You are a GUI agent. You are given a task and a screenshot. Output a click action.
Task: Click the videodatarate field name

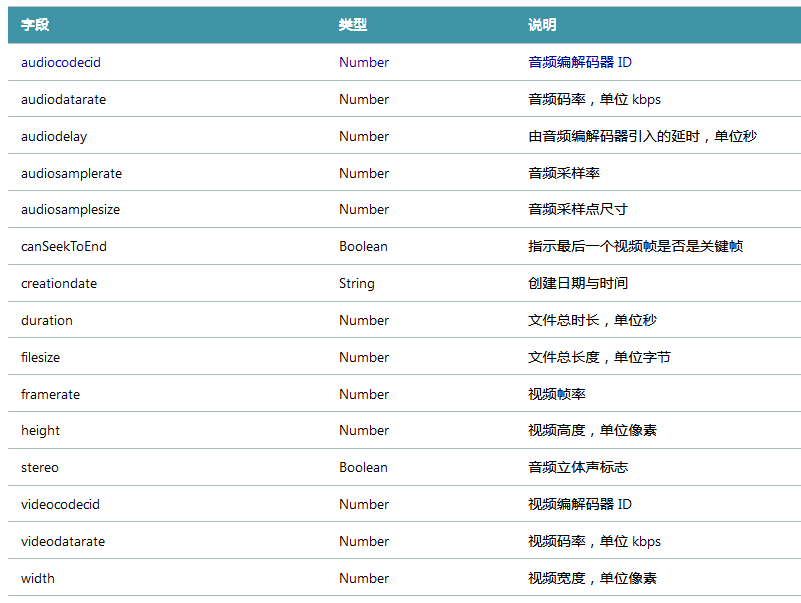(63, 541)
